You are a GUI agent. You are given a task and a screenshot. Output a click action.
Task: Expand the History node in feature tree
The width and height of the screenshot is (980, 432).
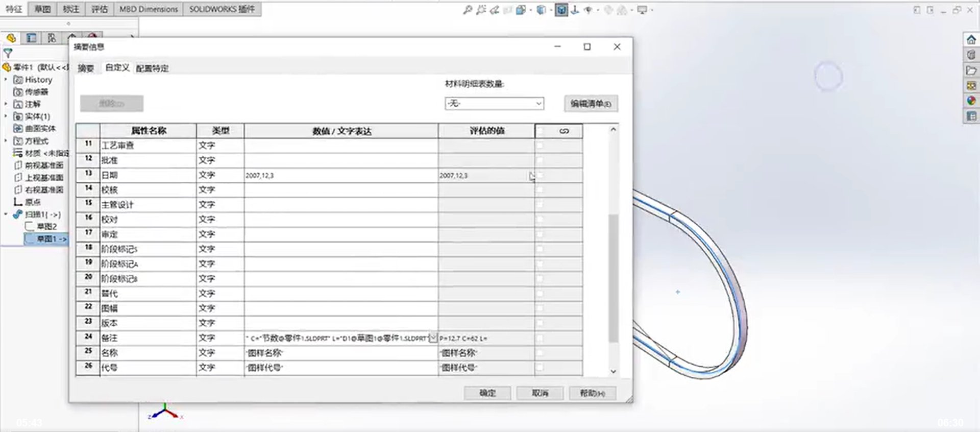click(x=6, y=80)
